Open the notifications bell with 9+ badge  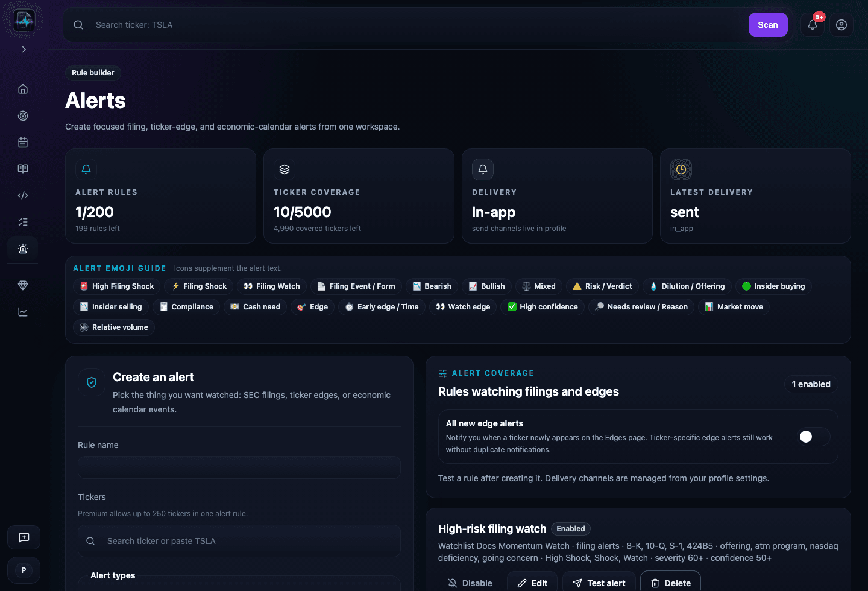click(x=813, y=25)
